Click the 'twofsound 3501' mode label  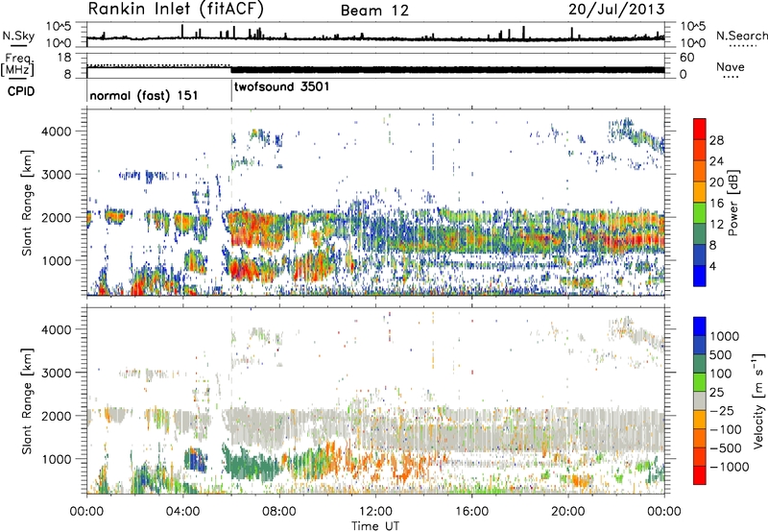point(282,87)
